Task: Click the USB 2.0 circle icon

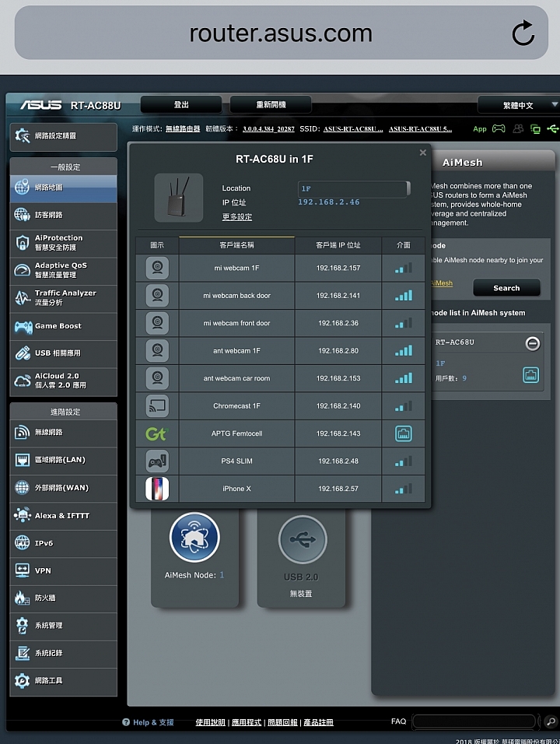Action: click(x=303, y=539)
